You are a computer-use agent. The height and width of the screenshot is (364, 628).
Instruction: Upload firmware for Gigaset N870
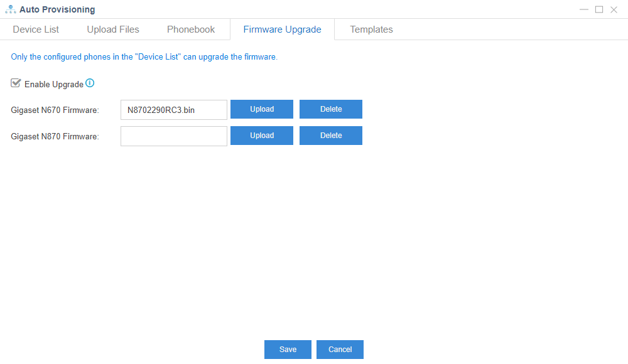click(x=262, y=136)
